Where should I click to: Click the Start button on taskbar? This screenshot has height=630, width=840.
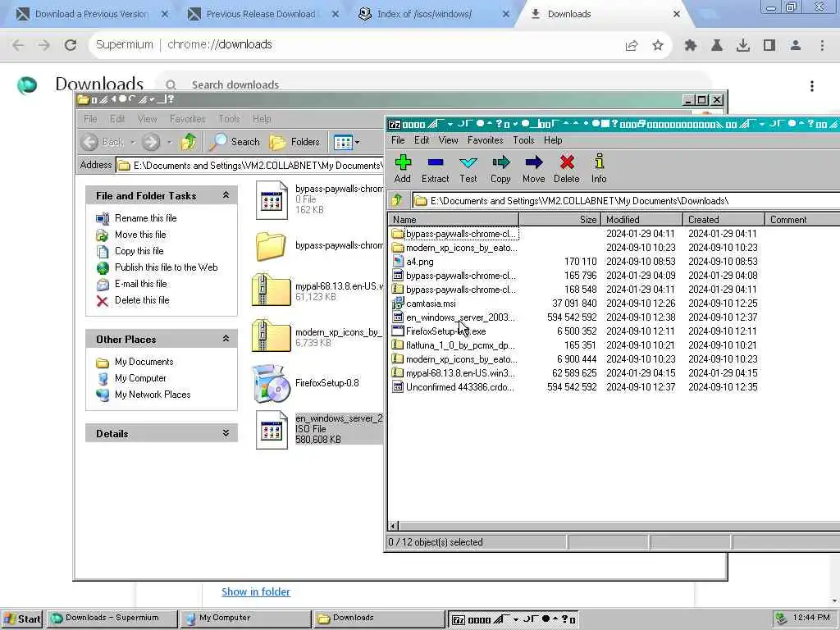point(22,619)
